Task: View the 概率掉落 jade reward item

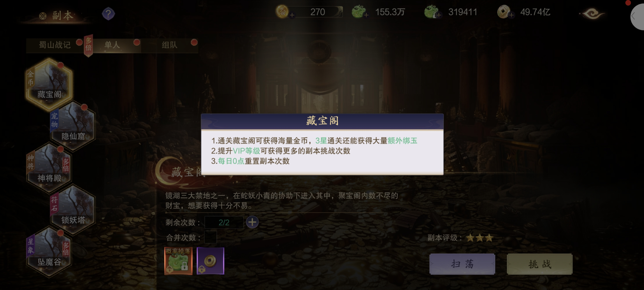Action: [178, 261]
